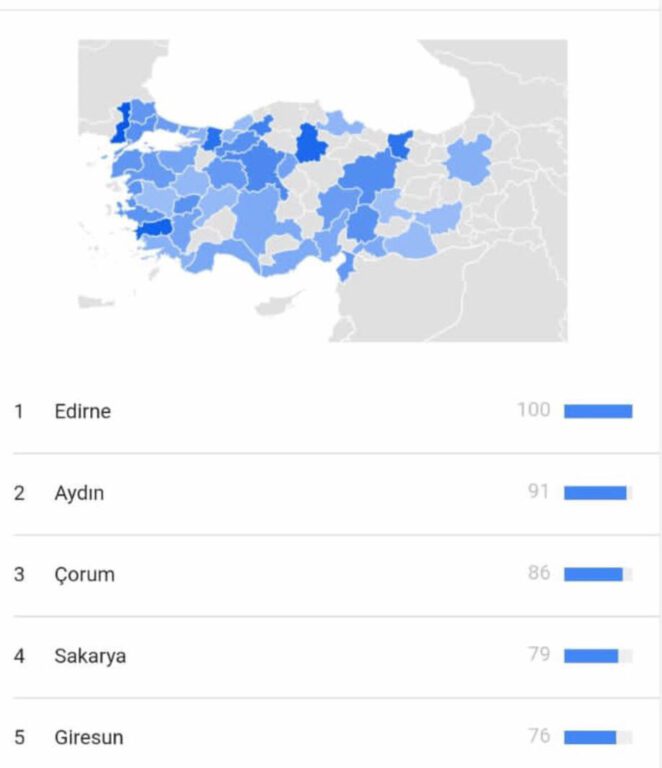Screen dimensions: 662x768
Task: Click dark blue Giresun province on map
Action: [x=400, y=144]
